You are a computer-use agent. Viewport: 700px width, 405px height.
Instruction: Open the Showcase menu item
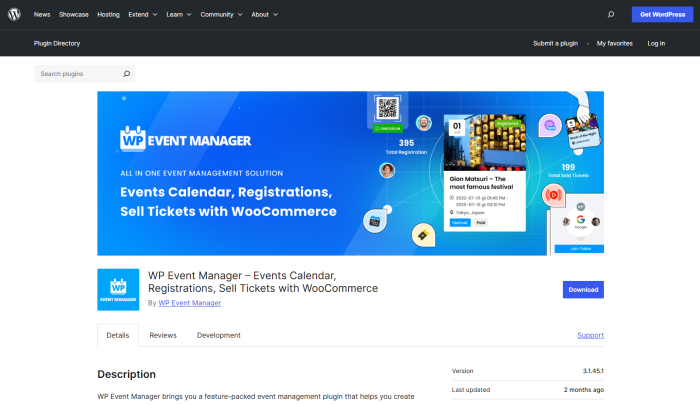pos(74,14)
